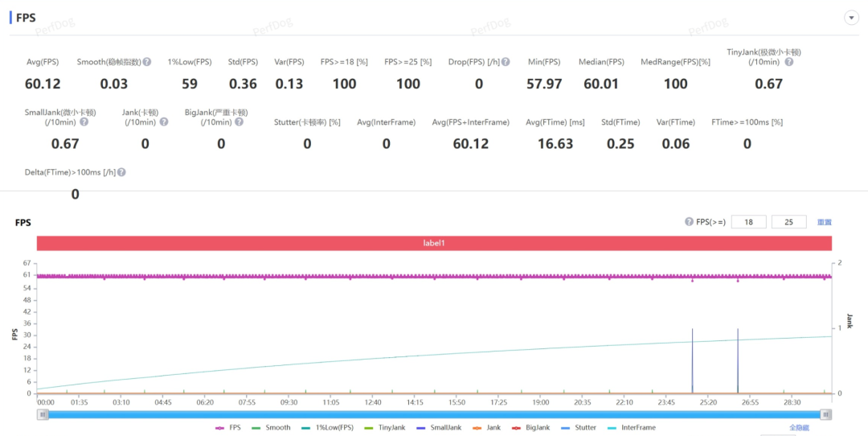The image size is (868, 436).
Task: Click the Std(FTime) value 0.25
Action: pyautogui.click(x=620, y=144)
